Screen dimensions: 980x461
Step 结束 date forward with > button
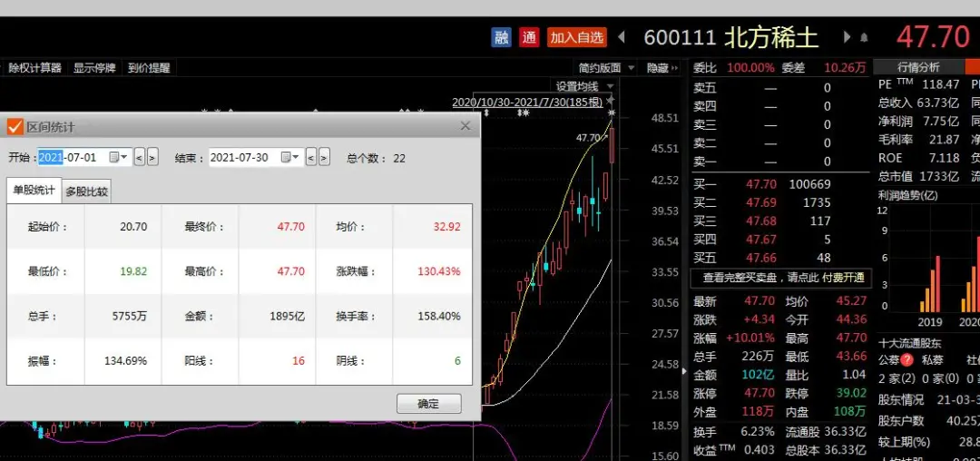tap(324, 157)
